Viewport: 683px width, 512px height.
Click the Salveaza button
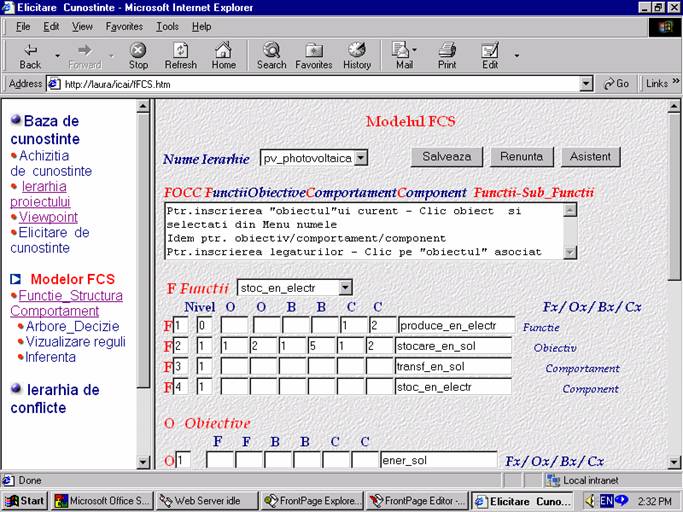click(x=447, y=157)
